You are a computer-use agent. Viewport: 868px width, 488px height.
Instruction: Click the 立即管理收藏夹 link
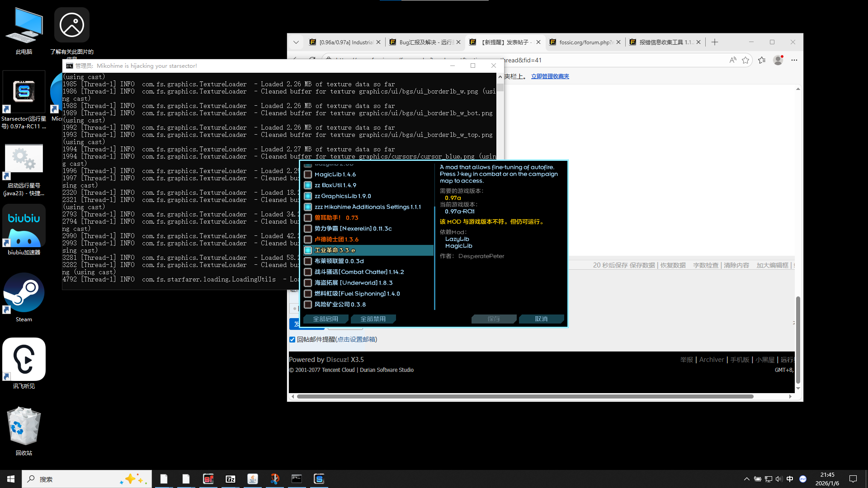tap(550, 76)
